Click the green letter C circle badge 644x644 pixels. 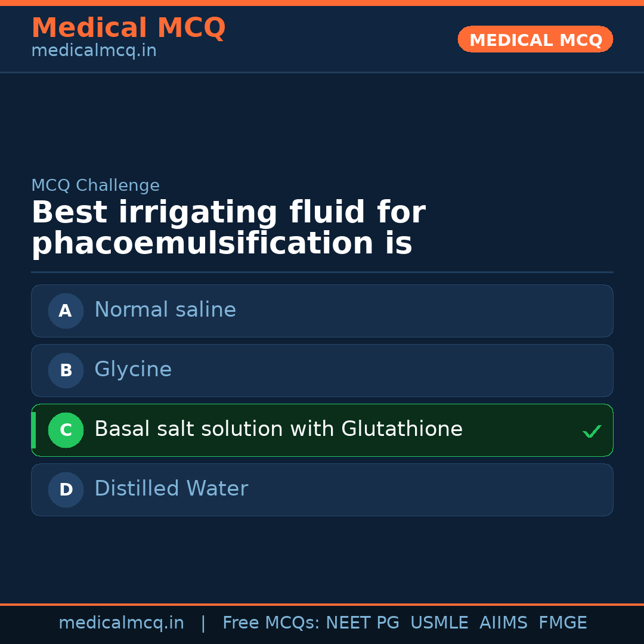(66, 430)
